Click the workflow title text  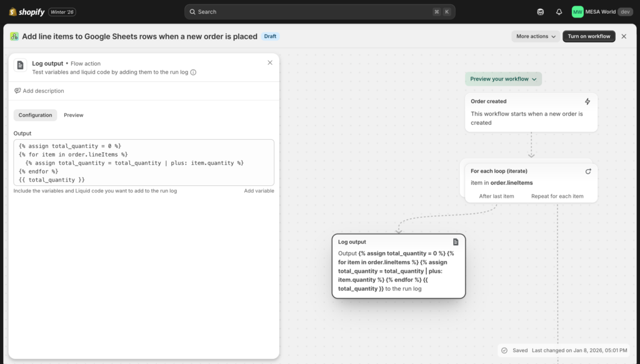(139, 36)
